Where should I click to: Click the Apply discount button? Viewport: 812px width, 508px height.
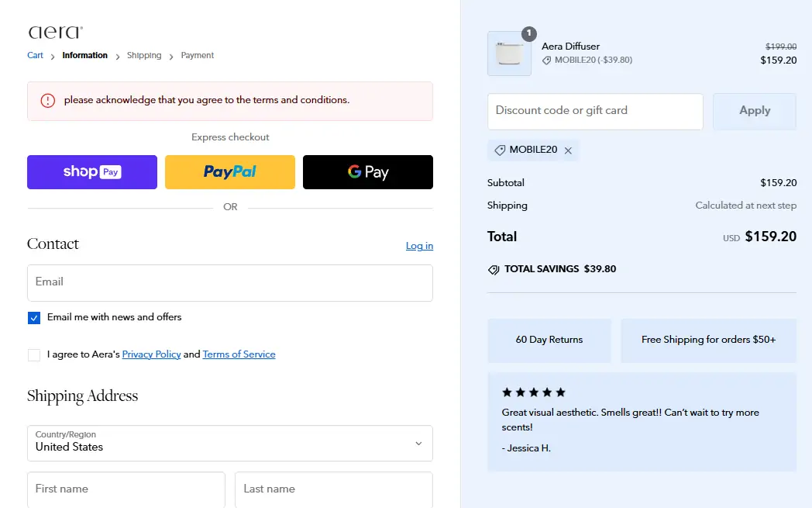755,111
